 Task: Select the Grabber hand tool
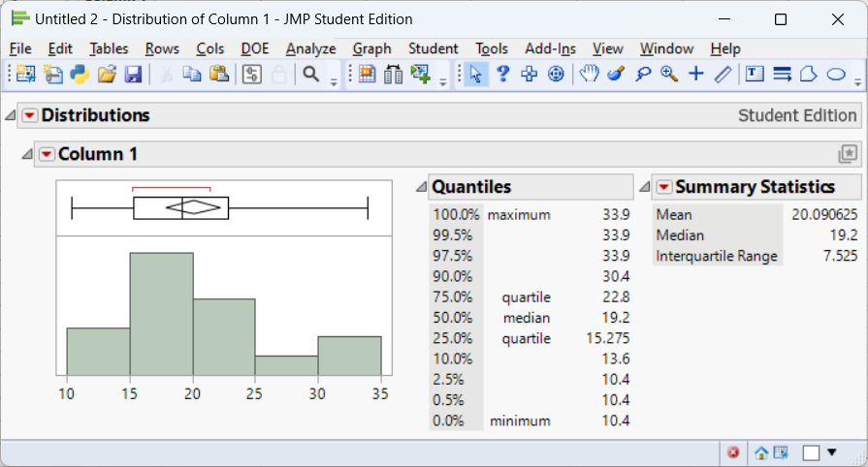pyautogui.click(x=589, y=75)
